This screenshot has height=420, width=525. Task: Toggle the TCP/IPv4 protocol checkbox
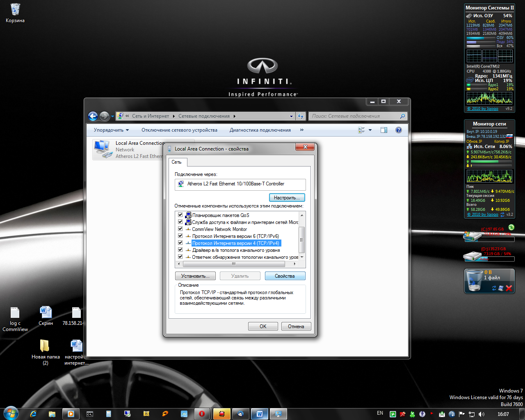pos(180,243)
